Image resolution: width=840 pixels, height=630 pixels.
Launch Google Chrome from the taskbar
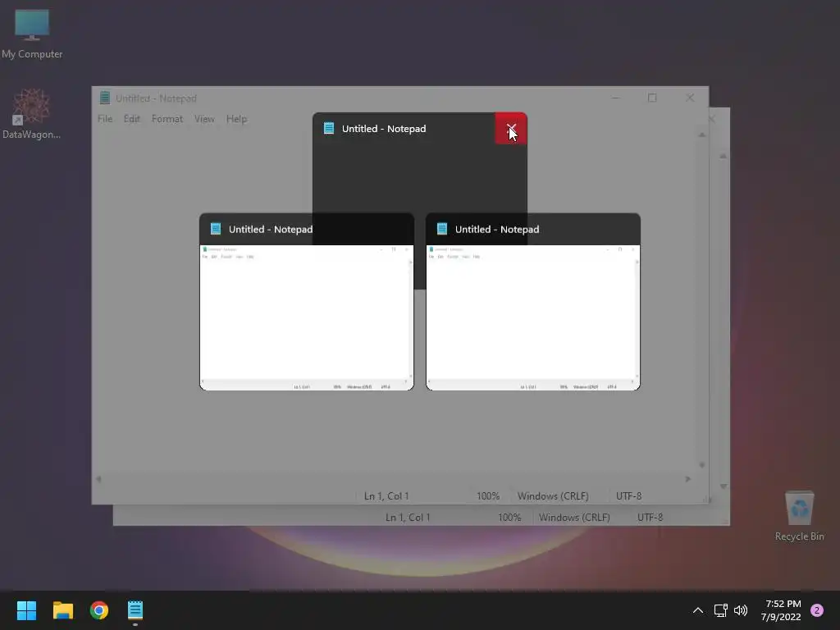pos(99,610)
